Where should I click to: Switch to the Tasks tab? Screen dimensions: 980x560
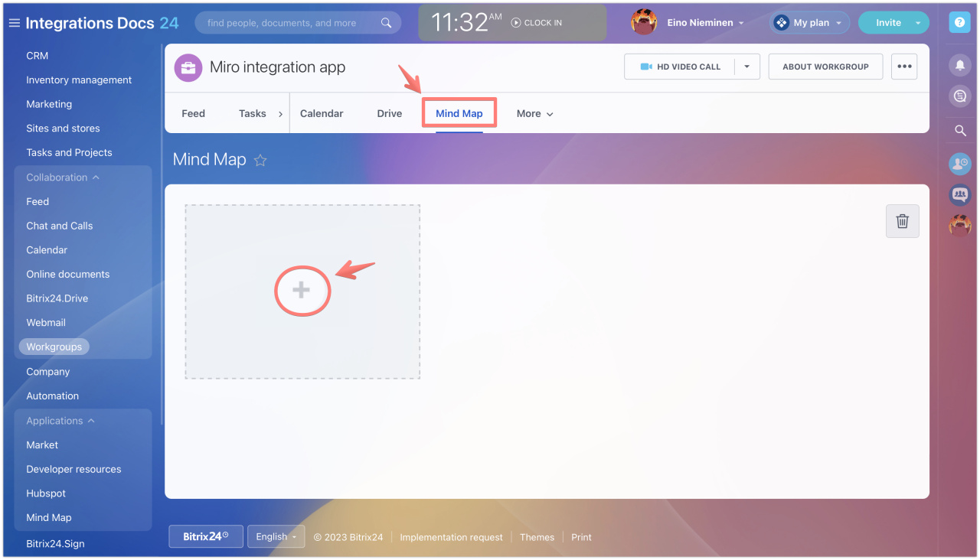(252, 113)
